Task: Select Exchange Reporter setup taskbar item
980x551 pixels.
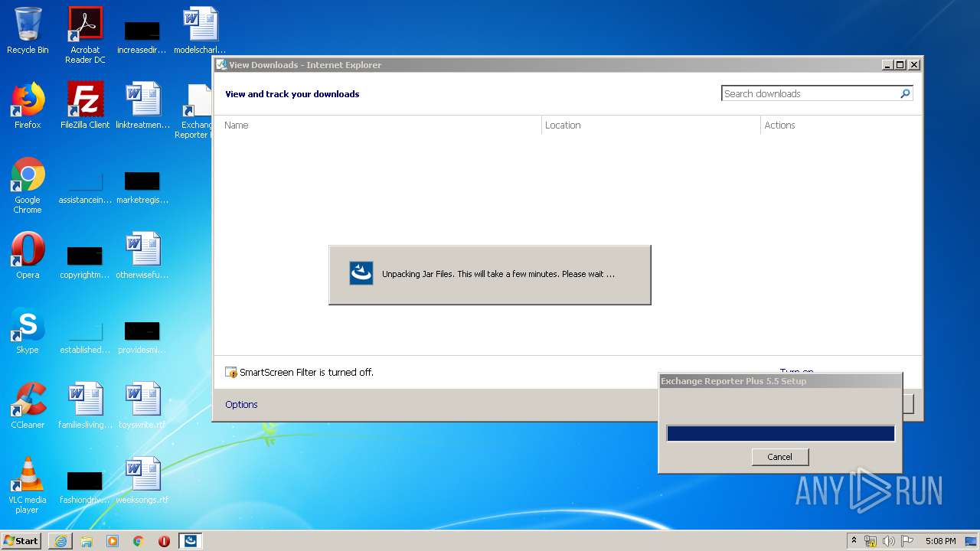Action: (x=191, y=541)
